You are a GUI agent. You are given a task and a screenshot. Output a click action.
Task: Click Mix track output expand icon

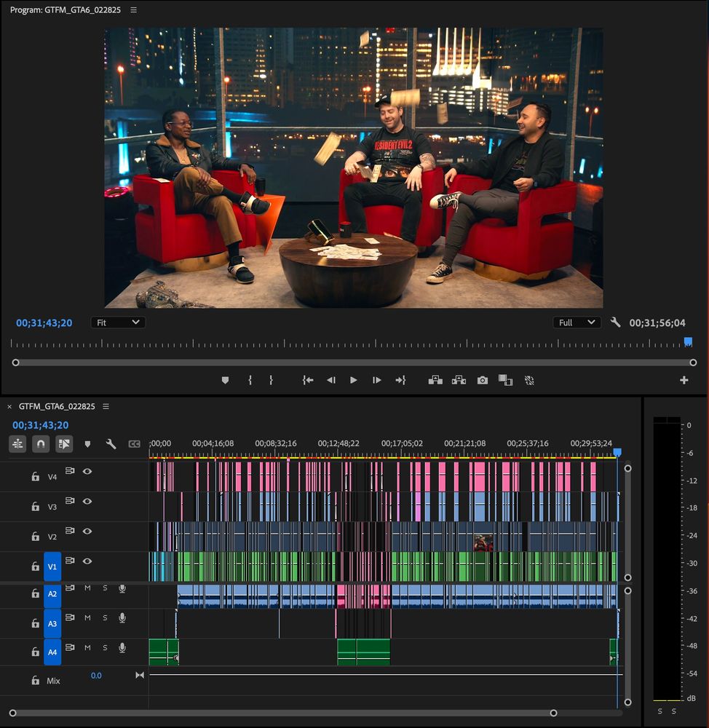coord(140,675)
